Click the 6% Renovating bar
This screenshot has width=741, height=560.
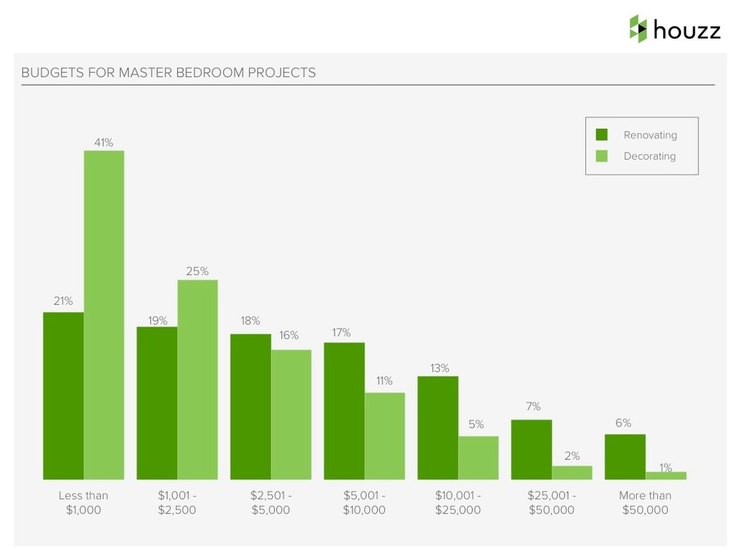pyautogui.click(x=625, y=457)
